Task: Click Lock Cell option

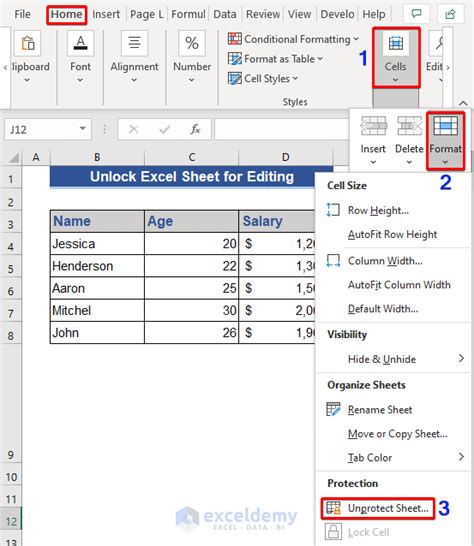Action: tap(393, 532)
